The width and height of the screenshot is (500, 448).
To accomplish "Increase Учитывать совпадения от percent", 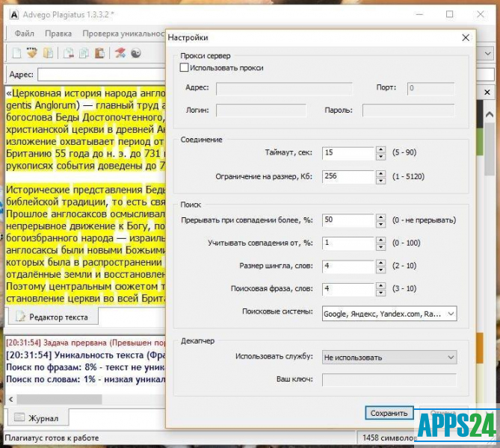I will click(380, 240).
